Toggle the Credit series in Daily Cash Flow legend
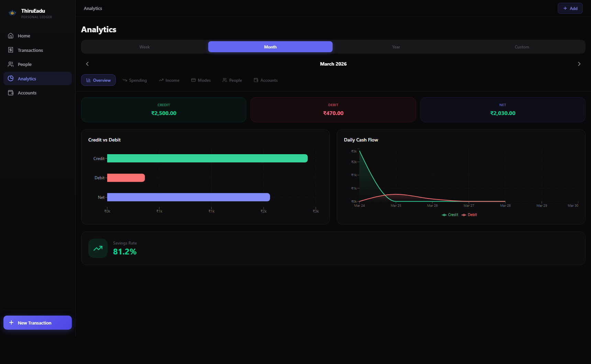The height and width of the screenshot is (364, 591). click(450, 215)
